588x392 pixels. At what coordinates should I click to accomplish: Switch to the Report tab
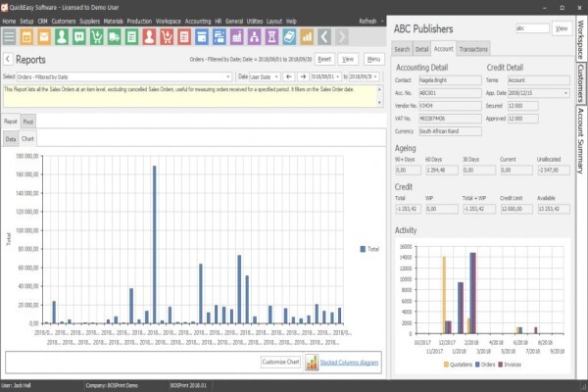coord(11,122)
